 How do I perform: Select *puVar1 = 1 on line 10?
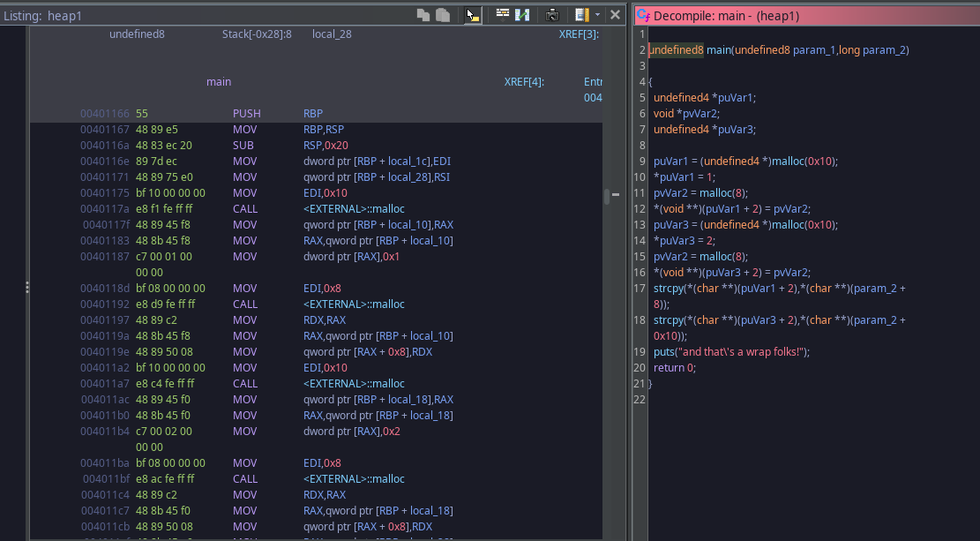685,177
